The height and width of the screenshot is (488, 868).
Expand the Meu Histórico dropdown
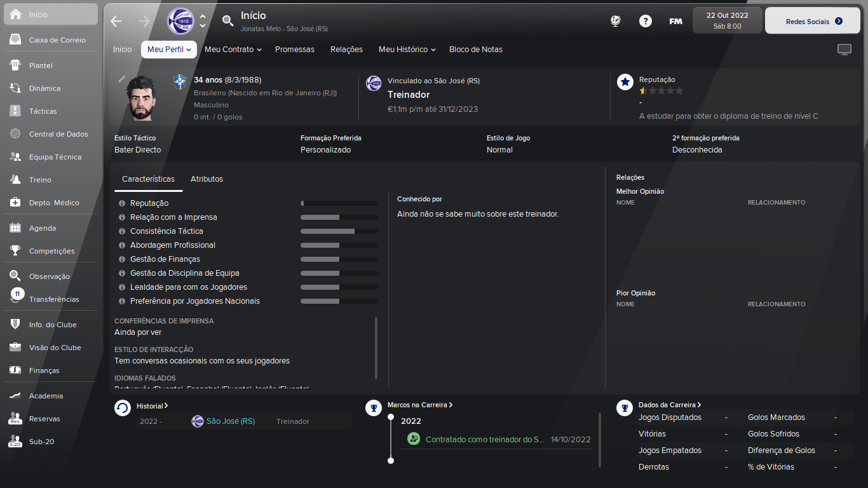click(x=407, y=50)
